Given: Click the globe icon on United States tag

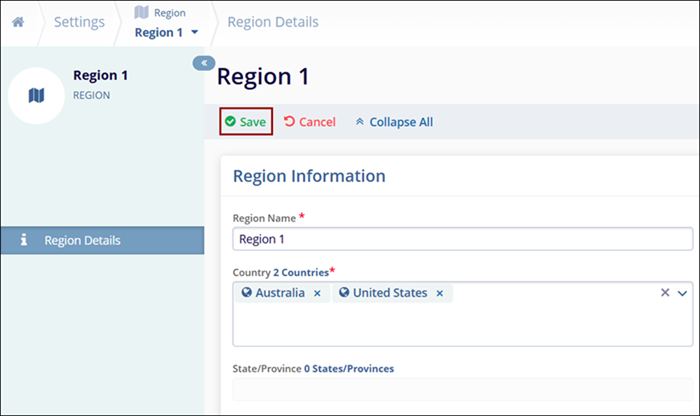Looking at the screenshot, I should [x=344, y=293].
